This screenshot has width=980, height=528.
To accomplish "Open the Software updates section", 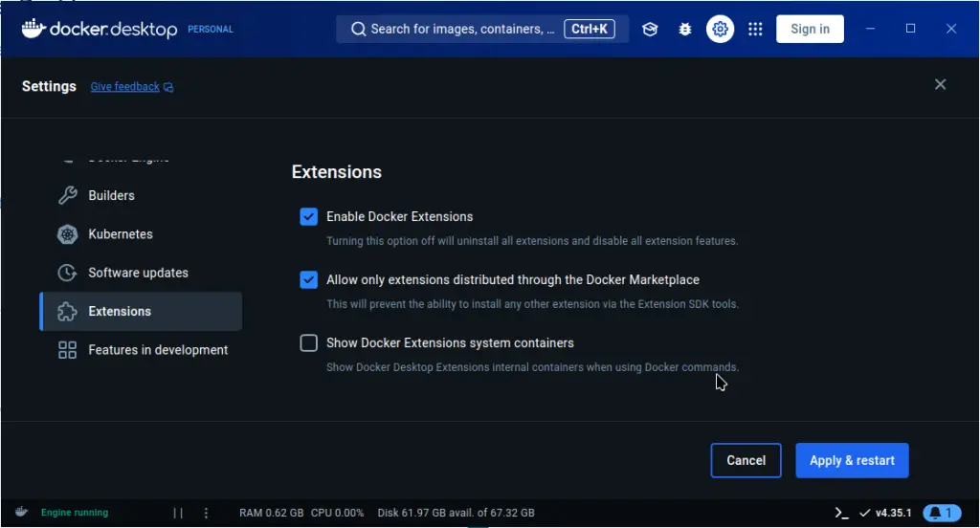I will pyautogui.click(x=138, y=273).
